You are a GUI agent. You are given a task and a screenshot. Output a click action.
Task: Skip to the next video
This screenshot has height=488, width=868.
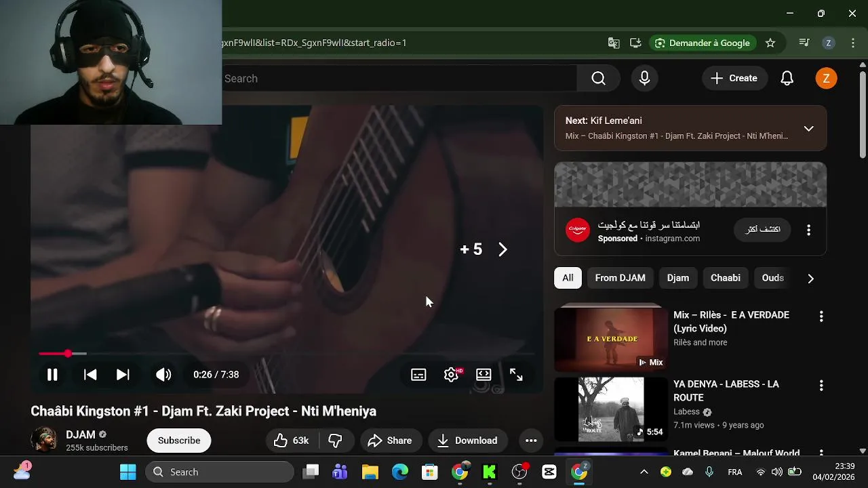coord(123,374)
